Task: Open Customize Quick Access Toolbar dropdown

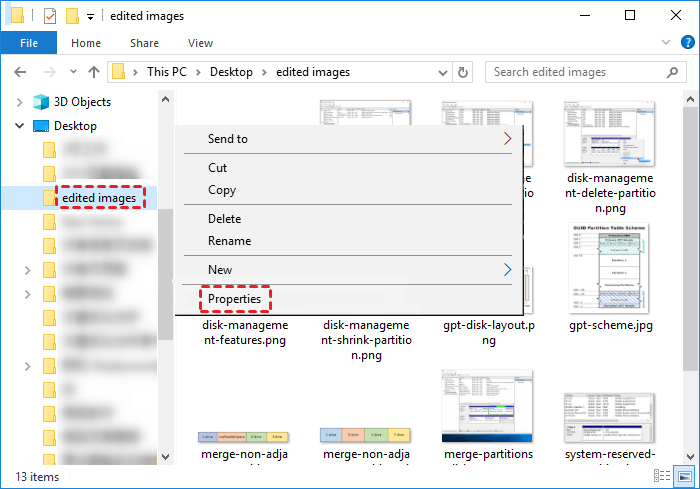Action: click(x=90, y=17)
